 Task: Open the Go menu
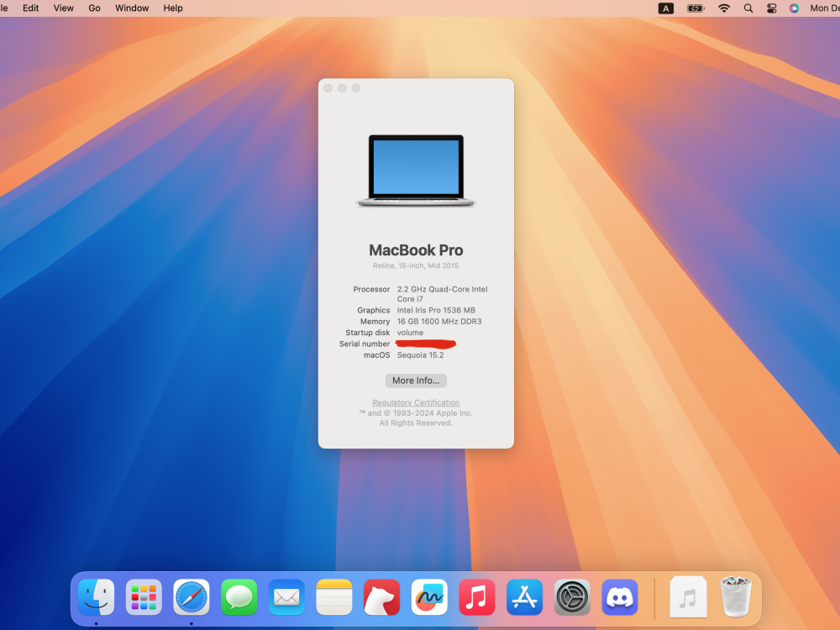coord(94,8)
